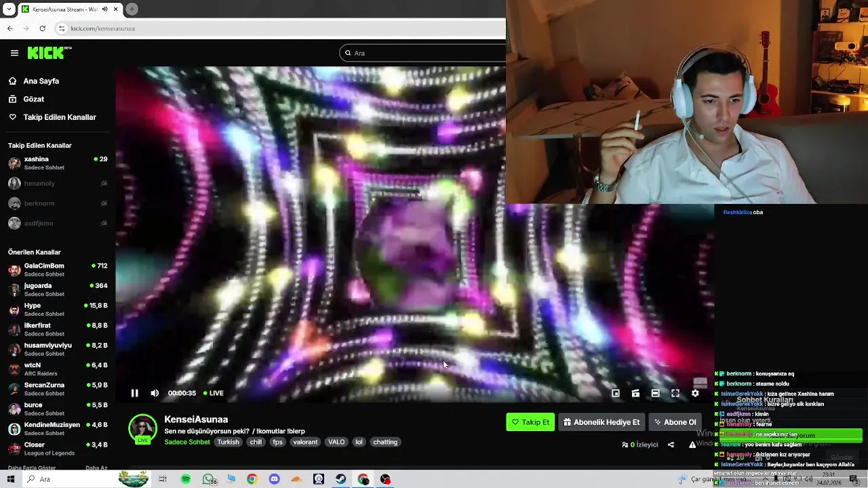Open the browser tab list dropdown
This screenshot has width=868, height=488.
(9, 9)
